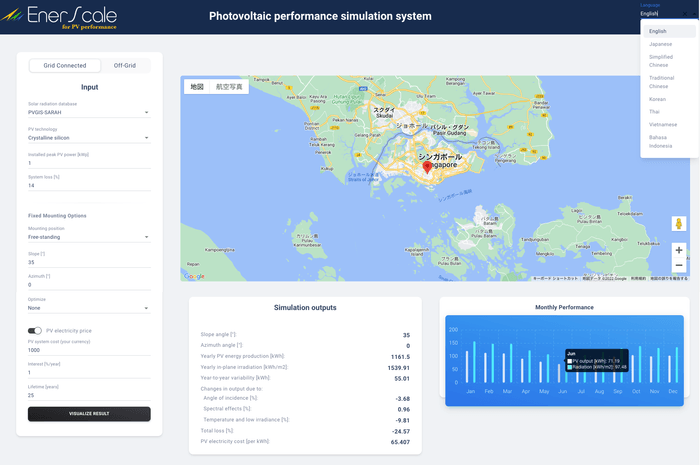
Task: Expand the PV technology dropdown
Action: (x=89, y=138)
